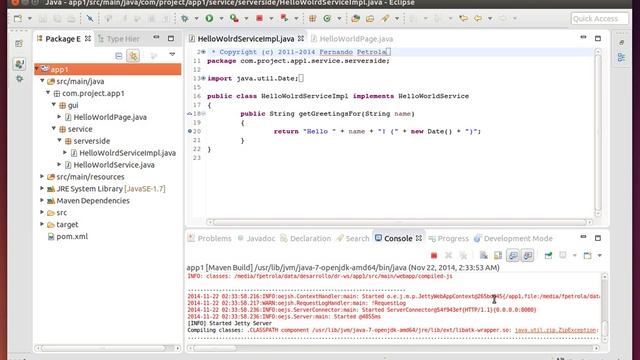Image resolution: width=640 pixels, height=360 pixels.
Task: Click the console horizontal scrollbar thumb
Action: coord(215,348)
